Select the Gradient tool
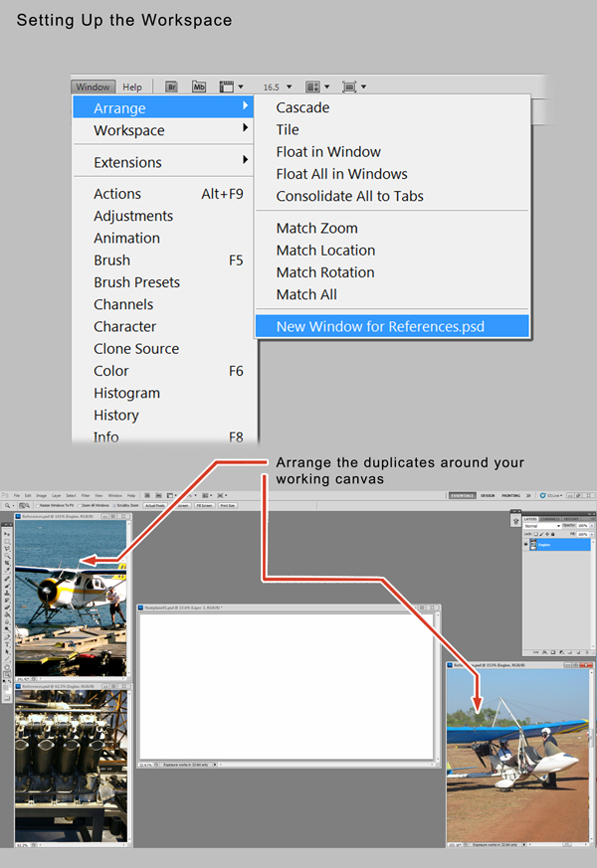Image resolution: width=597 pixels, height=868 pixels. [x=7, y=613]
